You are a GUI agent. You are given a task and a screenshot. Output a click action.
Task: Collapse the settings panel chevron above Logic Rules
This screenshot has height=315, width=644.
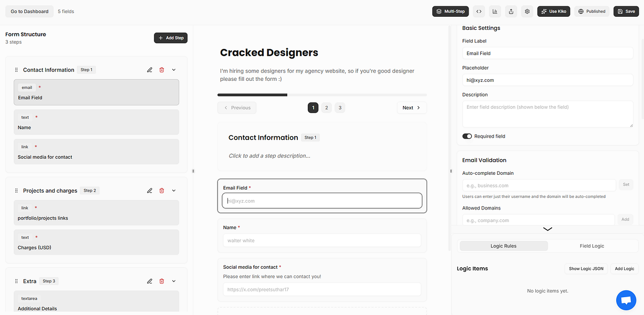click(x=547, y=229)
